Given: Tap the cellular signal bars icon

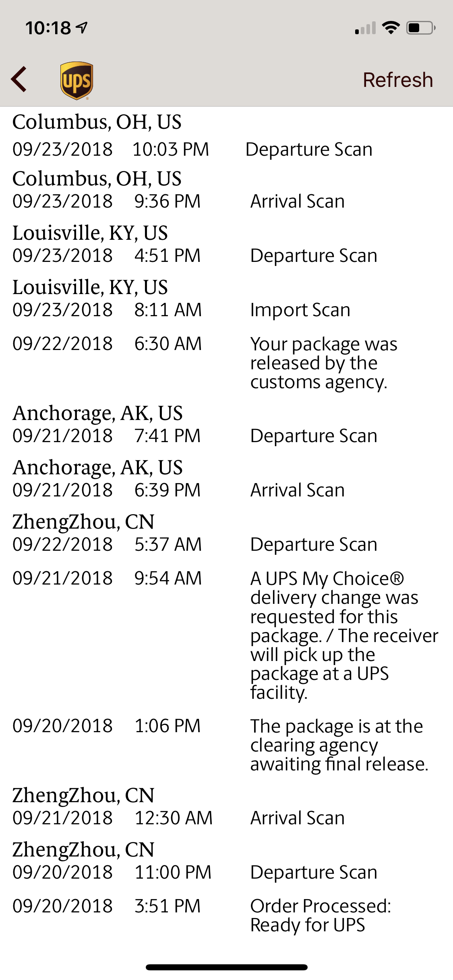Looking at the screenshot, I should [x=365, y=28].
